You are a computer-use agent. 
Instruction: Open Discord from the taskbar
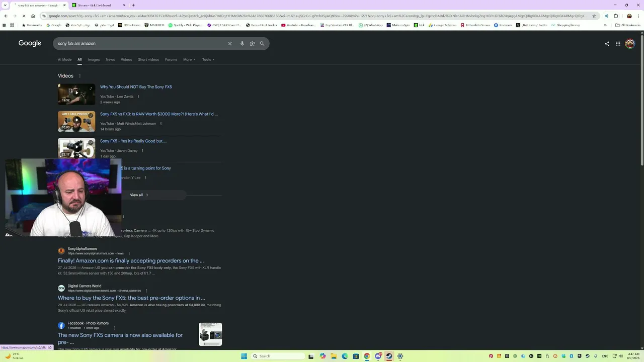378,356
